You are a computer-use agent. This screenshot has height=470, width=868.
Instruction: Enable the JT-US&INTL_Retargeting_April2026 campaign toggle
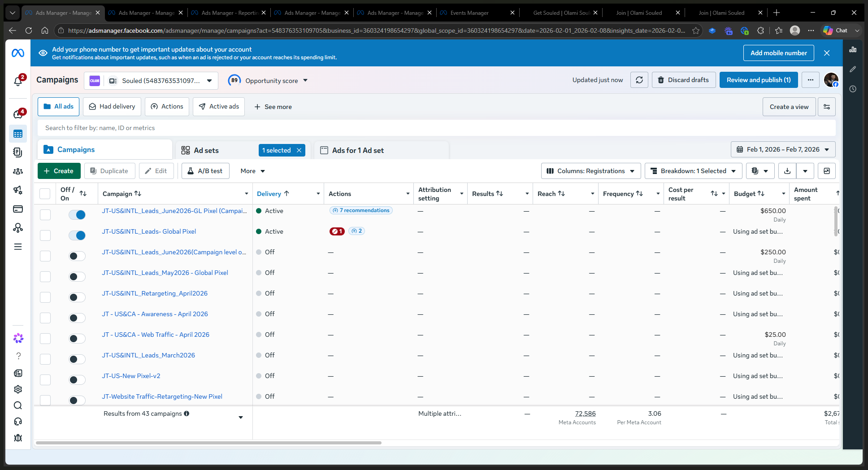point(77,297)
